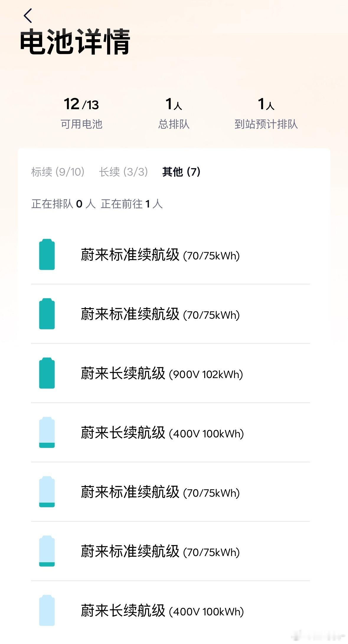Tap the 到站预计排队 statistic
The width and height of the screenshot is (348, 644).
pos(266,113)
